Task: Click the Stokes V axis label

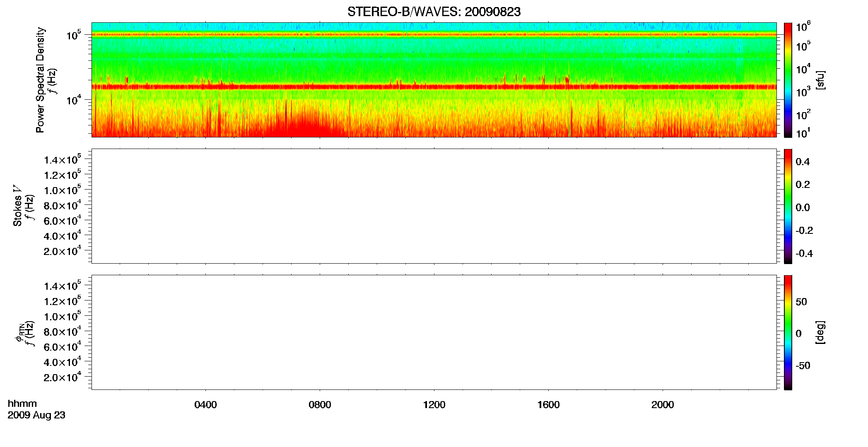Action: coord(17,206)
